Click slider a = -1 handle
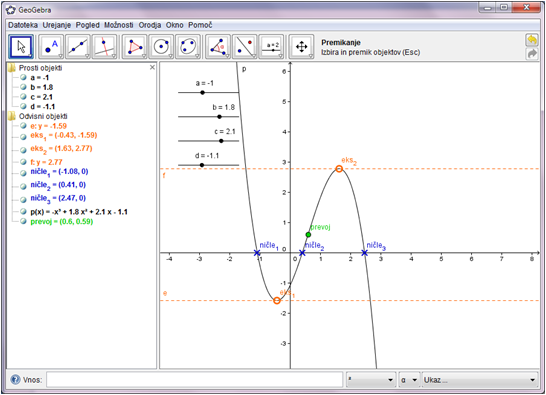Viewport: 546px width, 395px height. click(203, 93)
